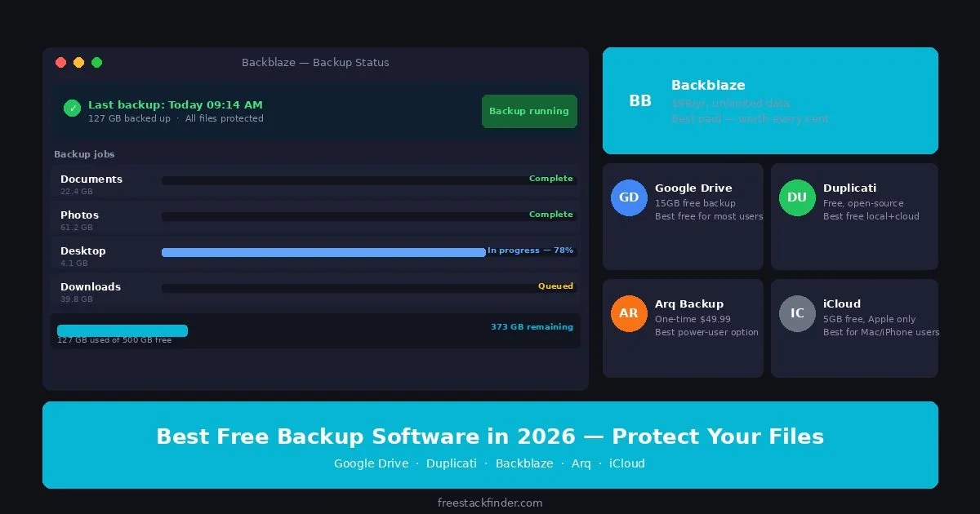Click the product list line under the headline
980x514 pixels.
click(489, 463)
